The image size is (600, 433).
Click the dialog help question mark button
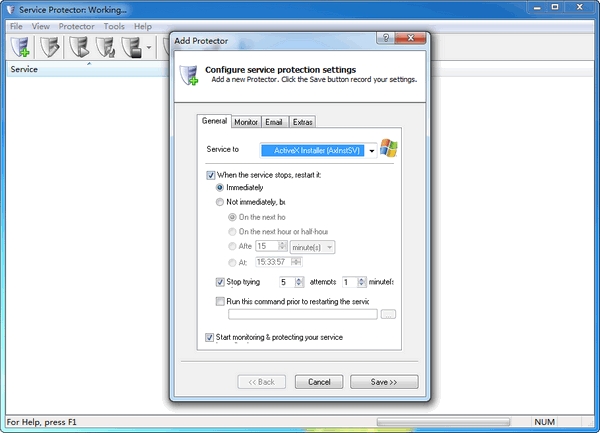pos(386,38)
